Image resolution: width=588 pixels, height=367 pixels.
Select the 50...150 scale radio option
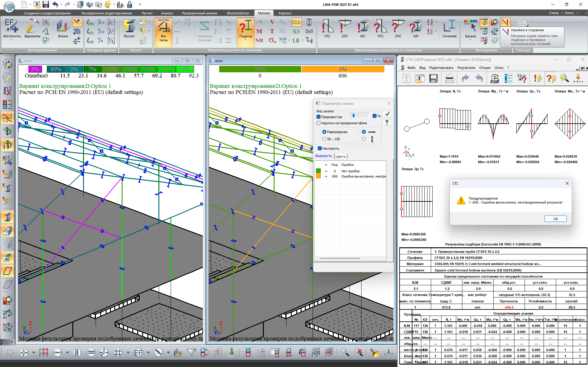point(324,139)
